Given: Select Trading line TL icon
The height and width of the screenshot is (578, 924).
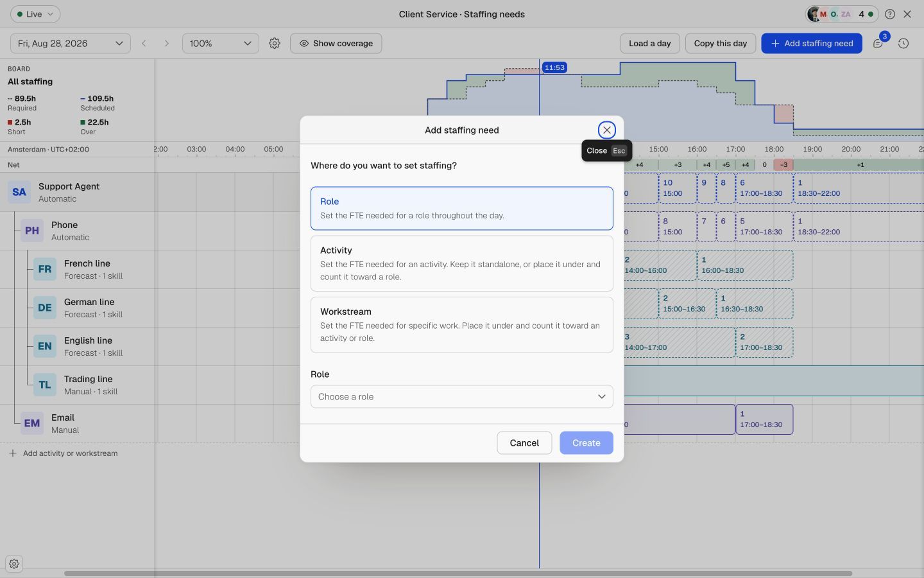Looking at the screenshot, I should pos(45,384).
